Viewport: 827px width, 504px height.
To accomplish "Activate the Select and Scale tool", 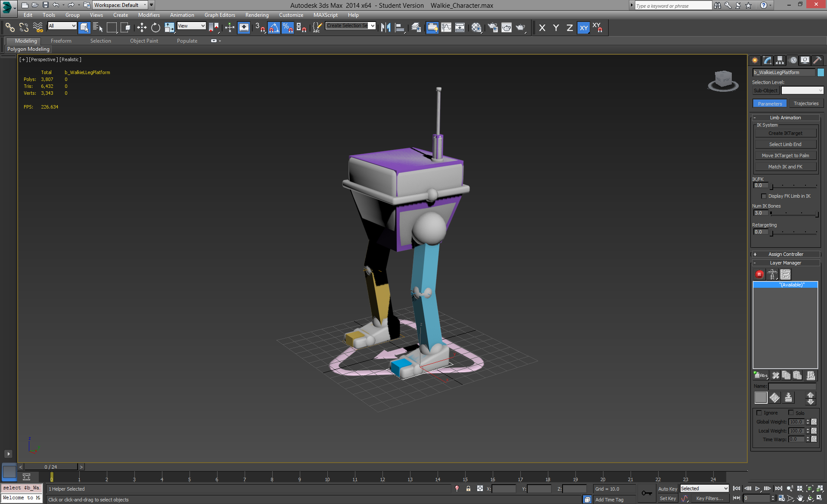I will pyautogui.click(x=169, y=28).
